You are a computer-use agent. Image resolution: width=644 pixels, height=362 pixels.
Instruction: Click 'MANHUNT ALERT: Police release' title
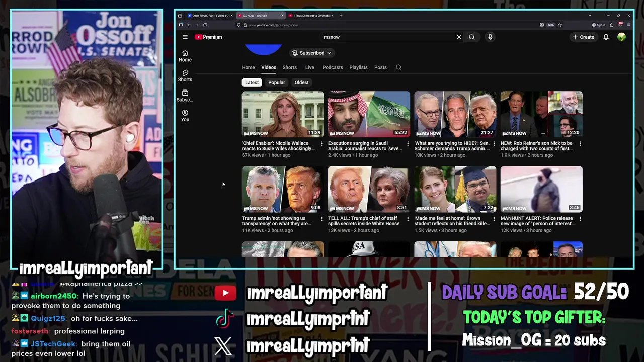pyautogui.click(x=537, y=221)
